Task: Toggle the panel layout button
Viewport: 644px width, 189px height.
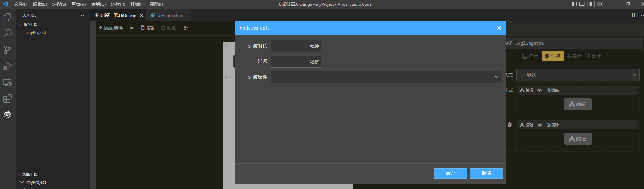Action: pos(582,4)
